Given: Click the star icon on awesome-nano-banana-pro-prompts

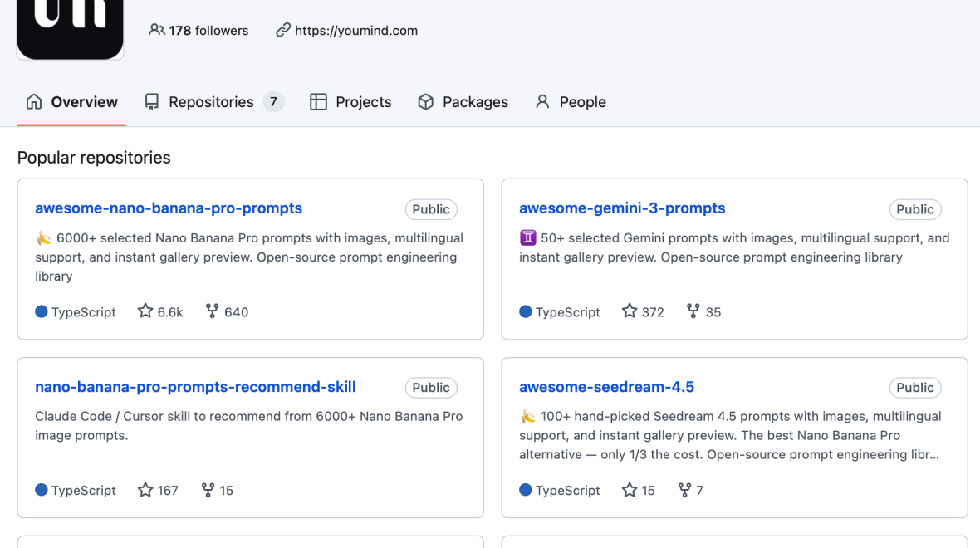Looking at the screenshot, I should pos(145,311).
